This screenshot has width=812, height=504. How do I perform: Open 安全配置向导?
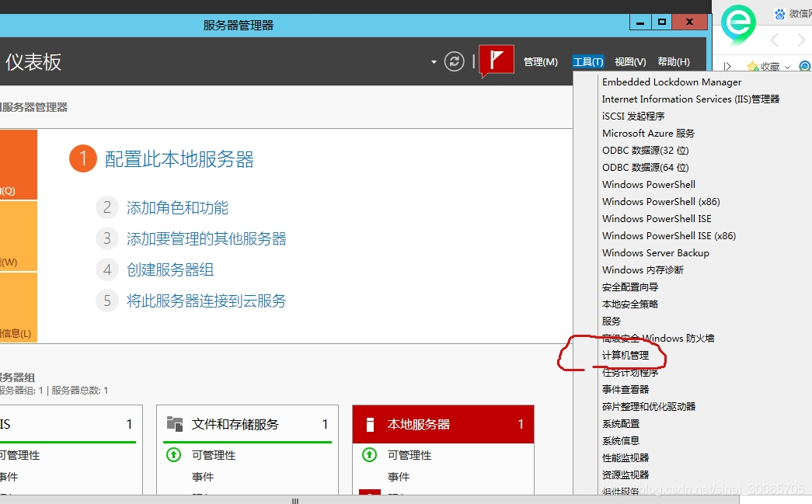(x=629, y=287)
